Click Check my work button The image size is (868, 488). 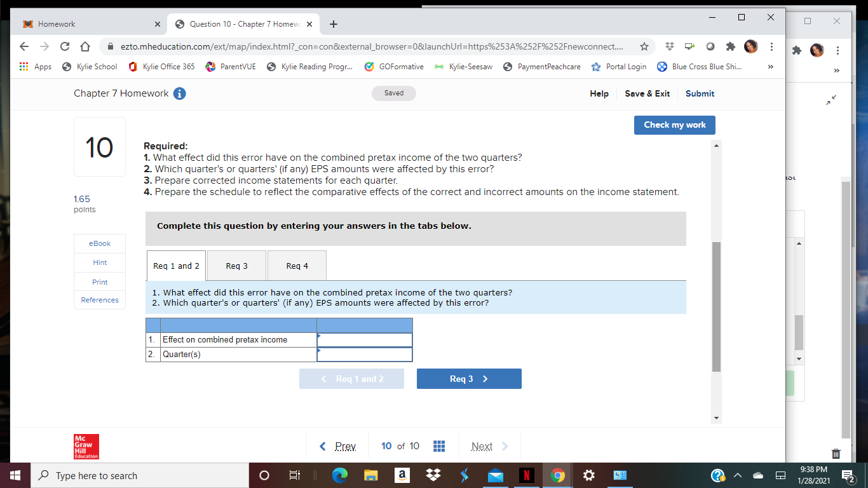pos(675,125)
